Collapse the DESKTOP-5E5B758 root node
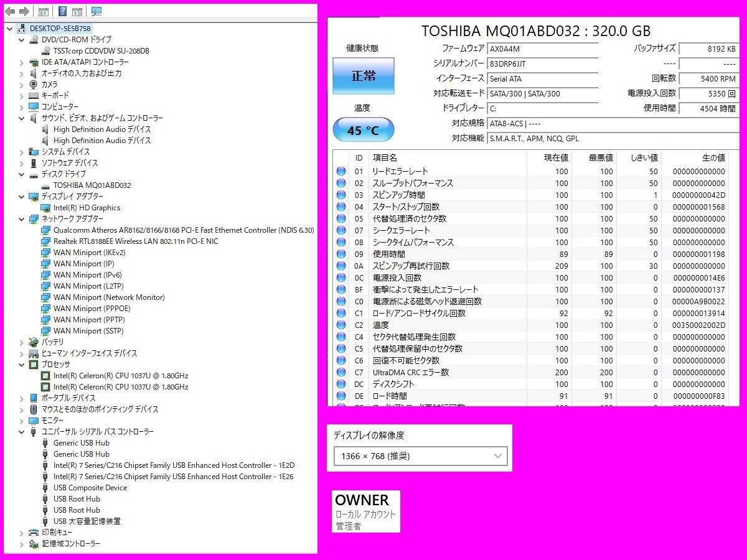Viewport: 747px width, 560px height. pyautogui.click(x=9, y=28)
